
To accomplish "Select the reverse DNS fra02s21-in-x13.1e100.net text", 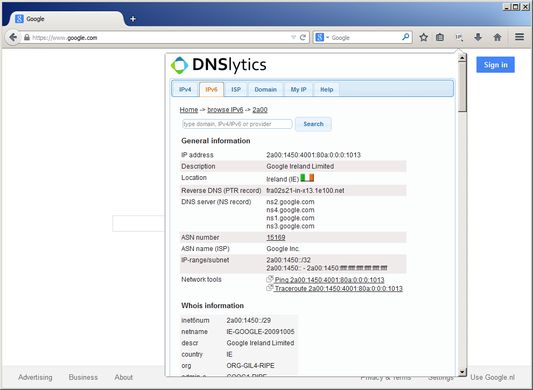I will pos(305,190).
